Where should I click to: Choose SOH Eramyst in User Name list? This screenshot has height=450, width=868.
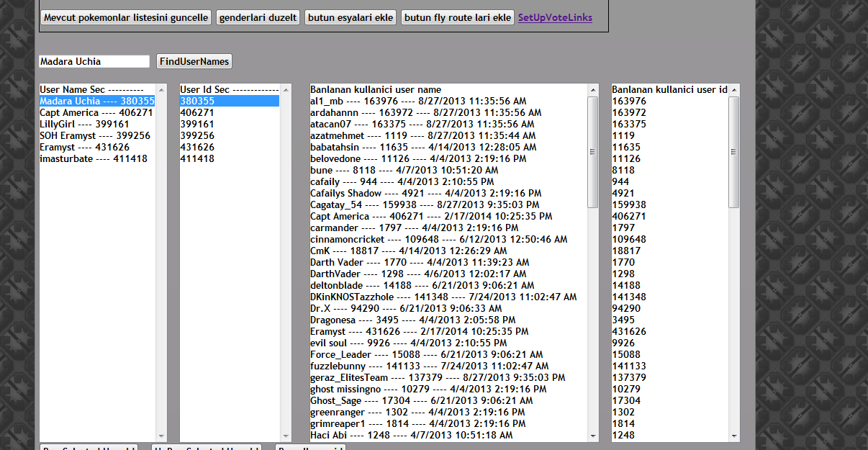(x=94, y=136)
